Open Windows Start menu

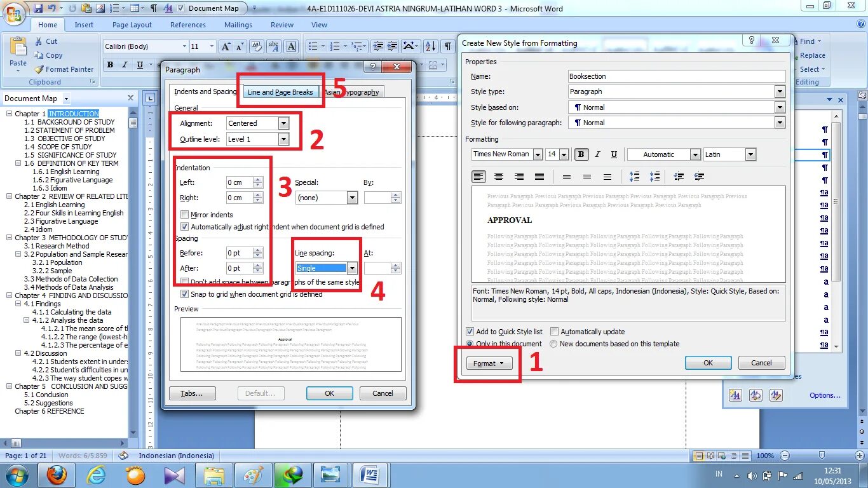pyautogui.click(x=17, y=475)
